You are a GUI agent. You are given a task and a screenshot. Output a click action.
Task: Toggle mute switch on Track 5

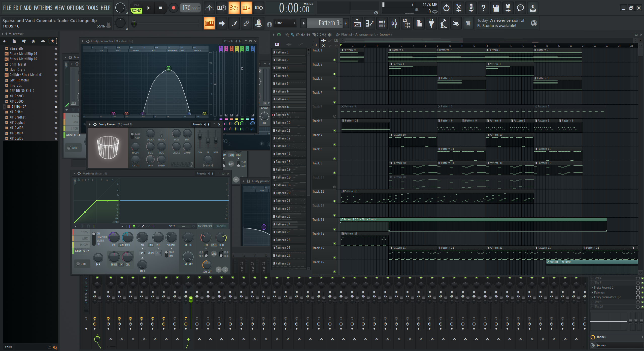[x=334, y=116]
